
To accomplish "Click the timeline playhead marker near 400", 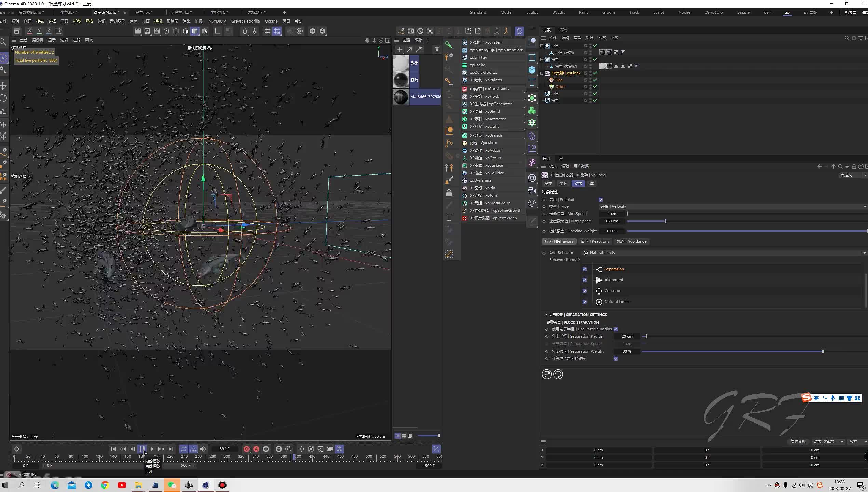I will pyautogui.click(x=294, y=457).
